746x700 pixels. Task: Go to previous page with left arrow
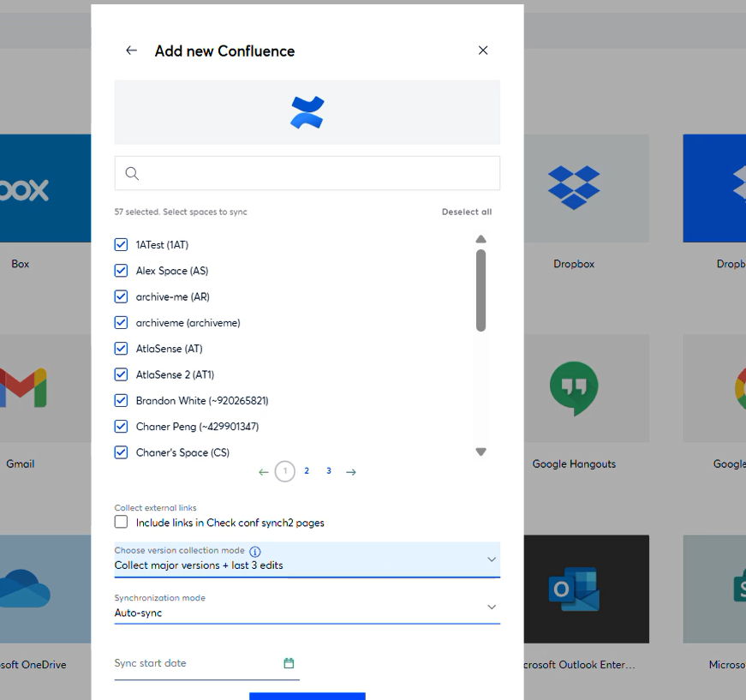(264, 472)
